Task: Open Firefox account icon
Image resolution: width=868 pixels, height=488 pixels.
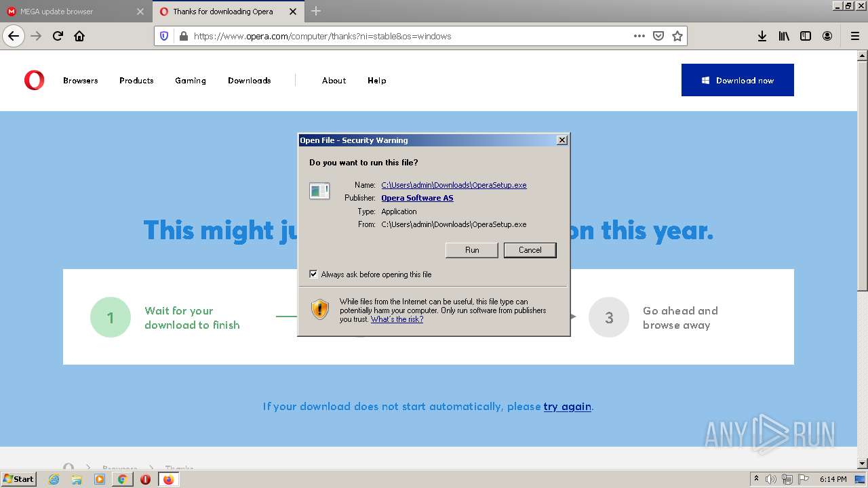Action: pos(827,36)
